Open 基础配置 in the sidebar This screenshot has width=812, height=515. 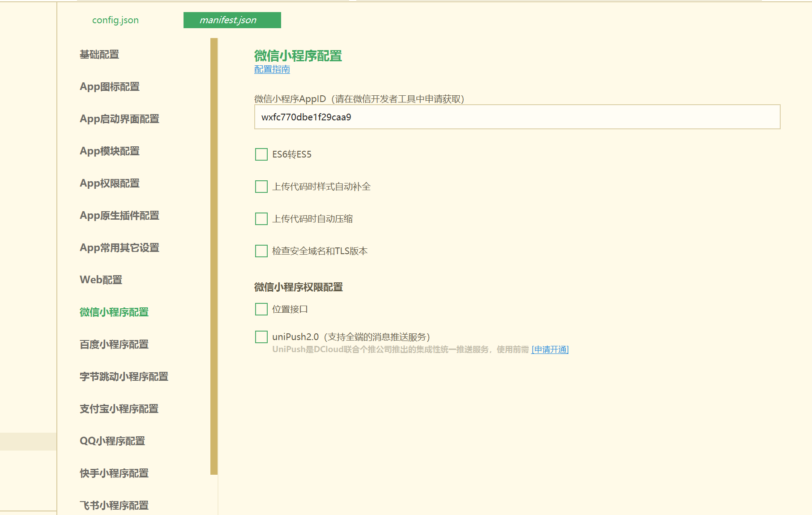click(99, 55)
